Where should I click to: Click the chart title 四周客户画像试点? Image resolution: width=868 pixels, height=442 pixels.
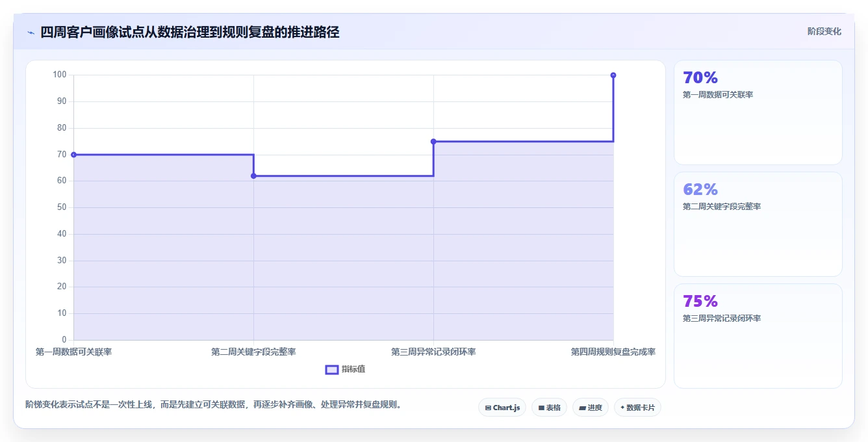pyautogui.click(x=190, y=32)
